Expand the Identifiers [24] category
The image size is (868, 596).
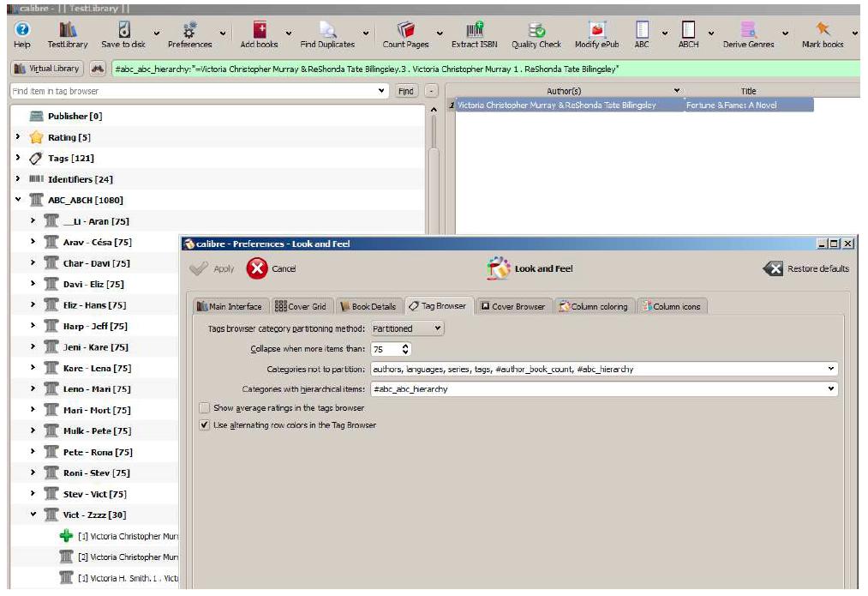[x=18, y=178]
